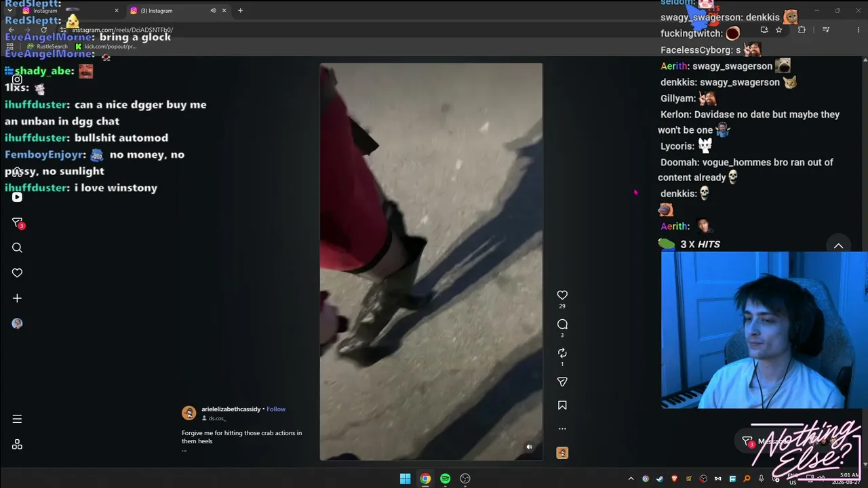
Task: Open Spotify from the taskbar
Action: tap(445, 479)
